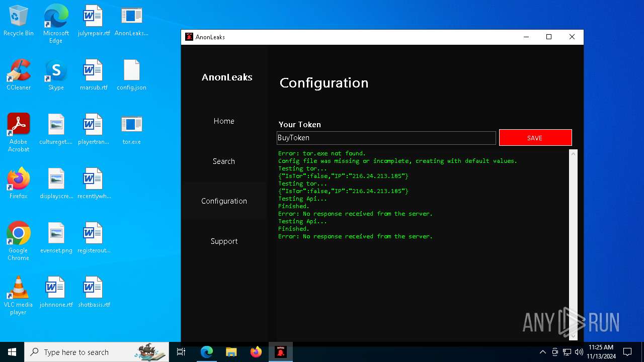This screenshot has height=362, width=644.
Task: Maximize the AnonLeaks window
Action: coord(549,37)
